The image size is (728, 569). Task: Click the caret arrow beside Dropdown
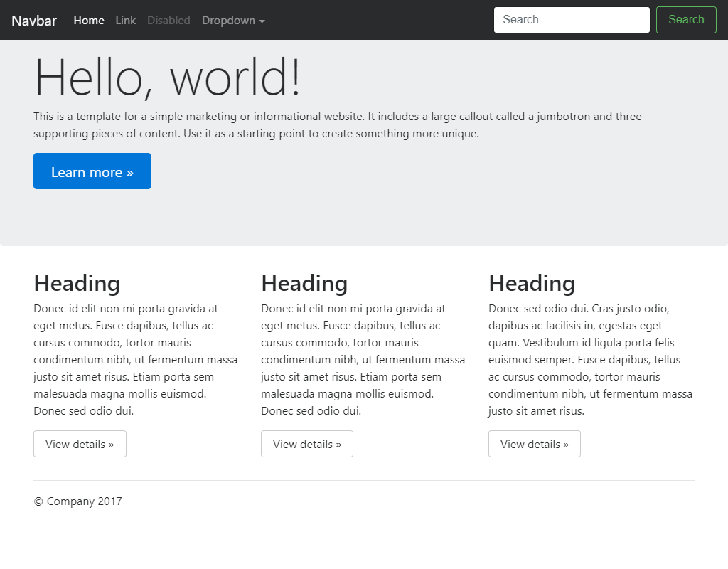point(262,21)
